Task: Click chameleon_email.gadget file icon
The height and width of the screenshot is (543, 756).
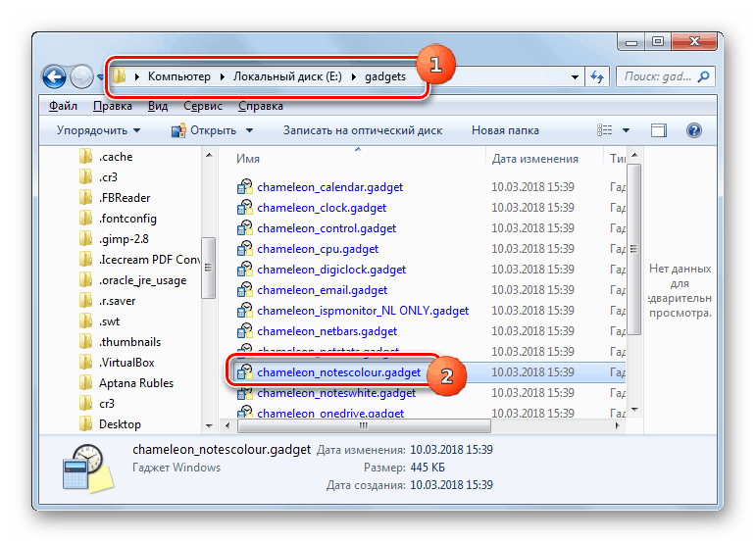Action: tap(245, 290)
